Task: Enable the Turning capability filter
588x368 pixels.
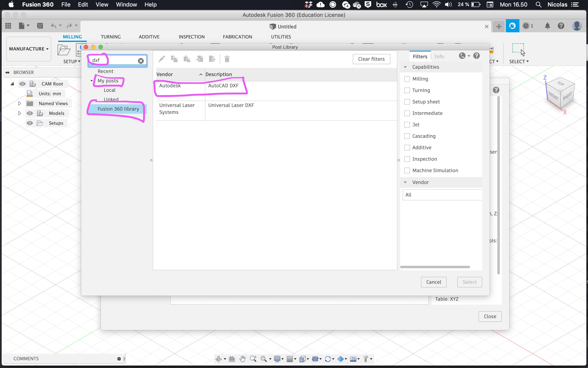Action: pyautogui.click(x=407, y=90)
